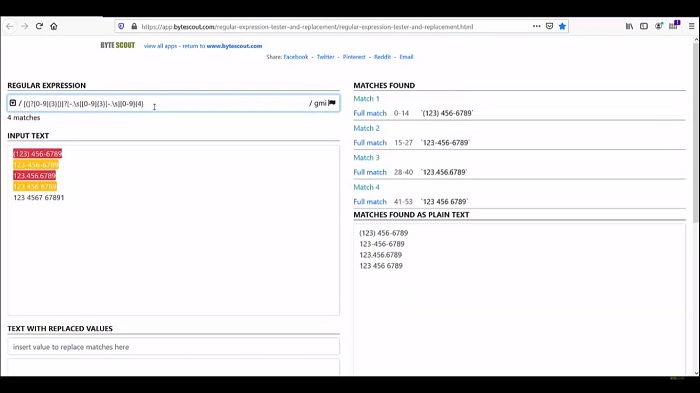Click the '/ gmi' flags text

[318, 103]
